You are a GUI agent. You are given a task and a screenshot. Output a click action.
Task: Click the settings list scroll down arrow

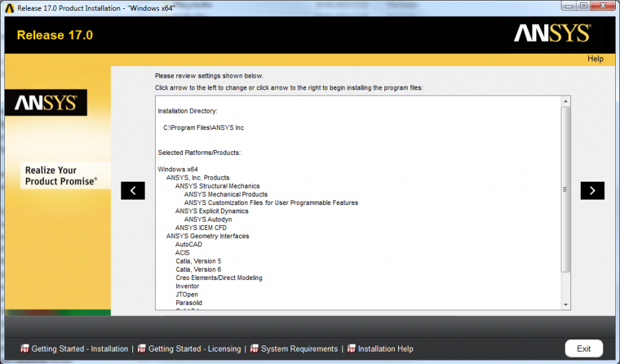(x=566, y=305)
